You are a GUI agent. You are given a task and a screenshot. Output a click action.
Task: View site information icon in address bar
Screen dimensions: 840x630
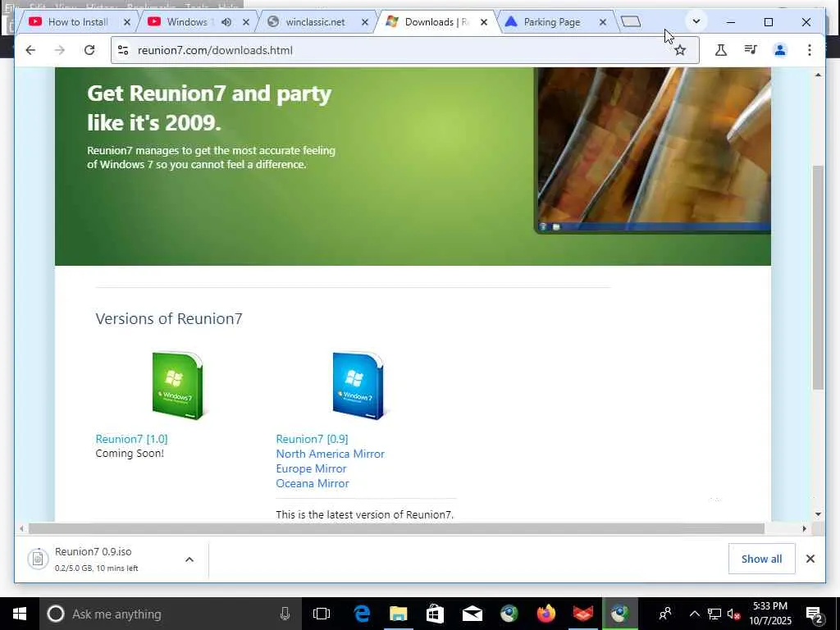point(123,50)
